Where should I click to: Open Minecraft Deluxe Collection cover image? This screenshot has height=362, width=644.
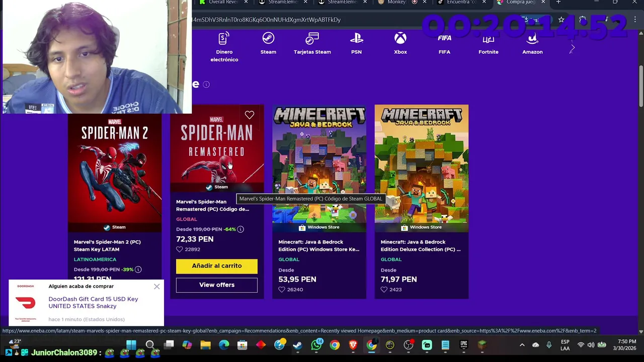[x=422, y=168]
